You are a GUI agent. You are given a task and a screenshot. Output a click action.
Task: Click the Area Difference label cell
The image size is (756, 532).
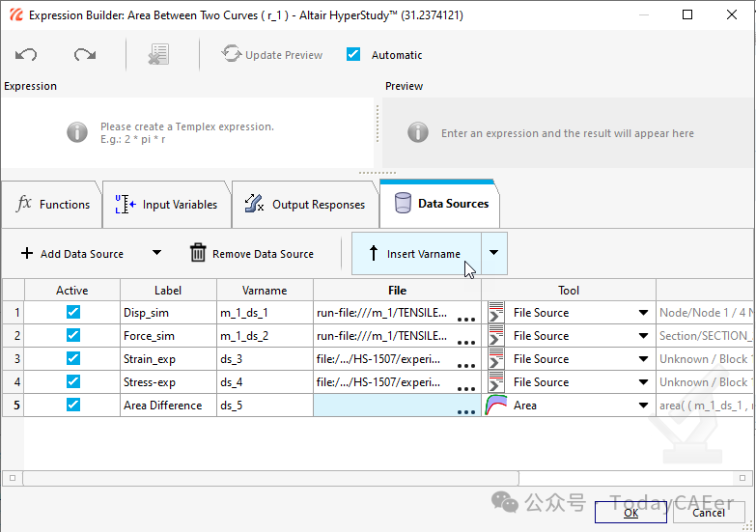pyautogui.click(x=168, y=406)
